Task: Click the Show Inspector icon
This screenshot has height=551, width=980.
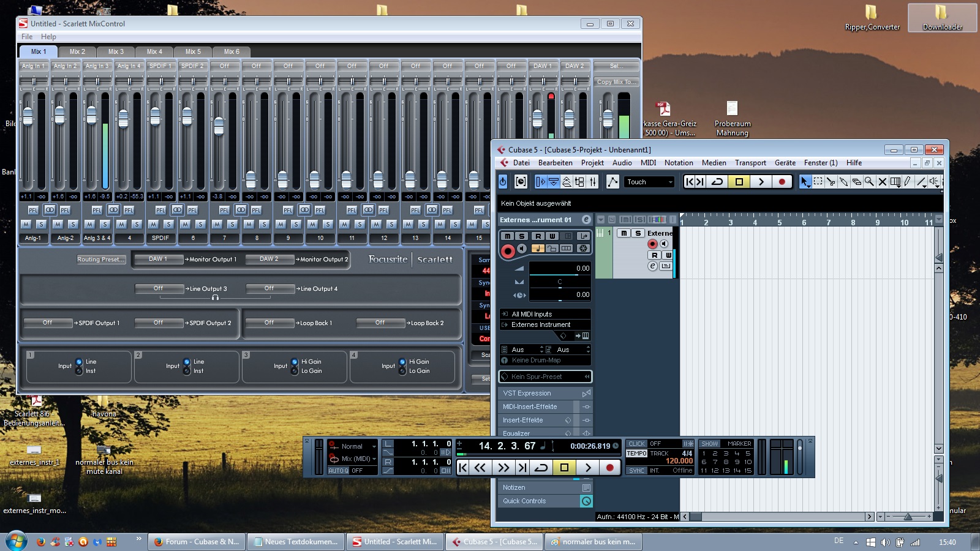Action: click(x=540, y=182)
